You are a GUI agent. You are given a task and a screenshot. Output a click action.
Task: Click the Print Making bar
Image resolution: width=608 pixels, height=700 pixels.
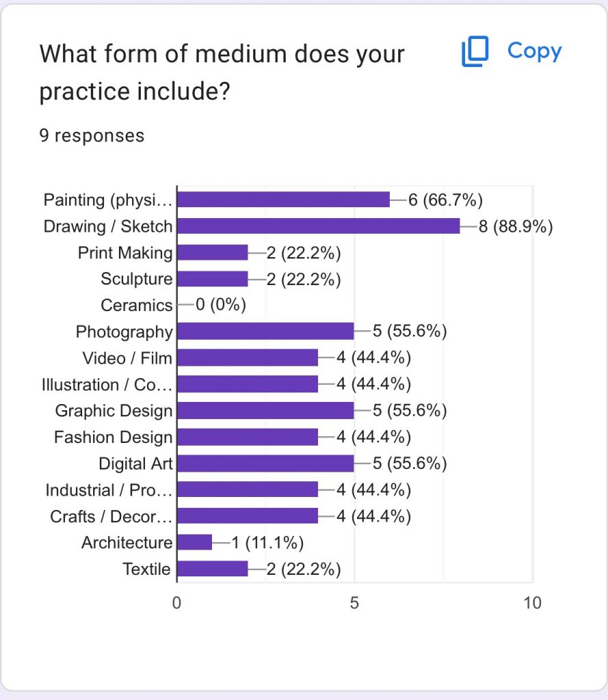click(212, 252)
